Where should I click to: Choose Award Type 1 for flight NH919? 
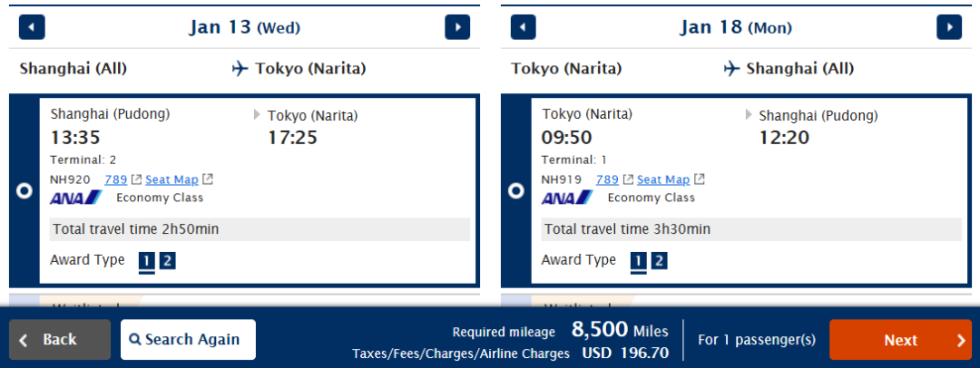[638, 260]
